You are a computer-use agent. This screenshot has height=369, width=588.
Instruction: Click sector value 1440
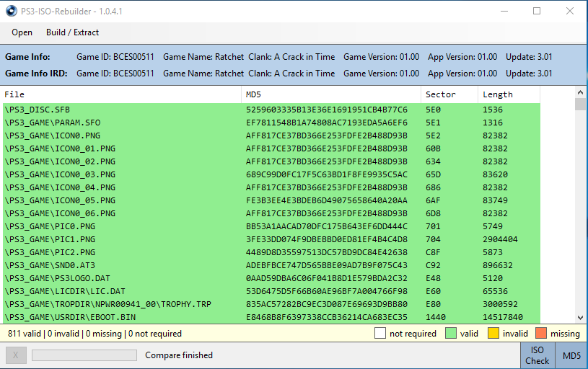[x=436, y=317]
